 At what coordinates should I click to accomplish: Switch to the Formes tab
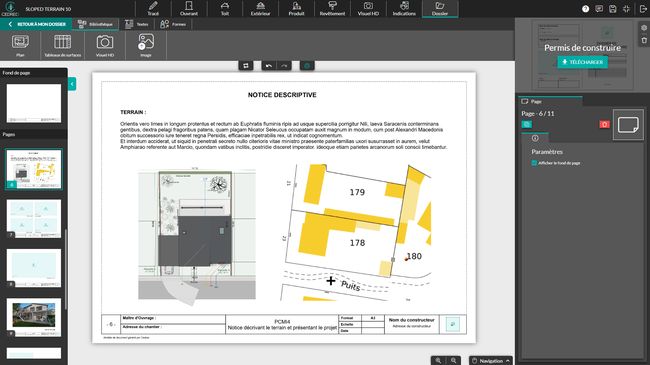173,24
